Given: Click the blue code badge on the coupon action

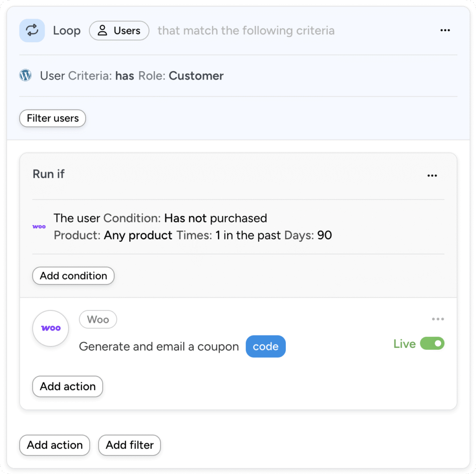Looking at the screenshot, I should (265, 346).
